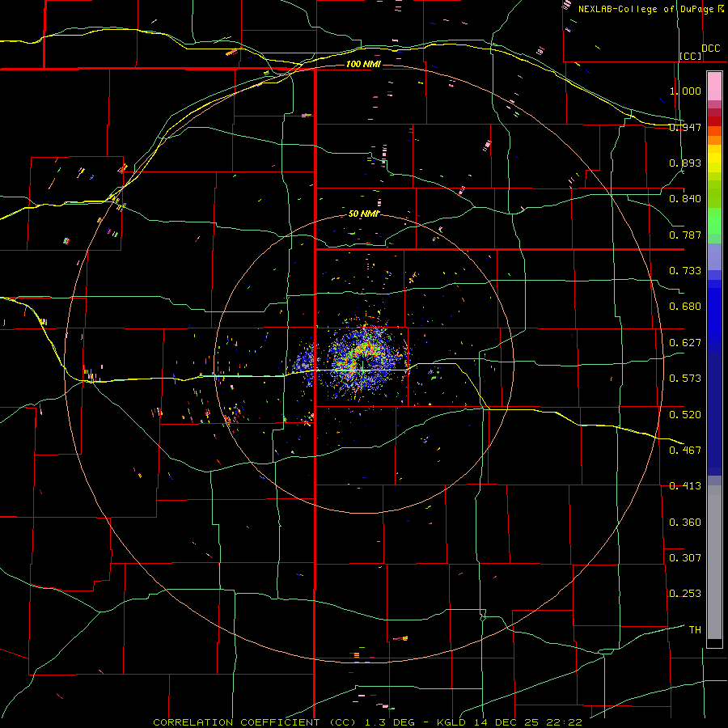Select the 0.253 scale value
Viewport: 728px width, 728px height.
click(x=685, y=594)
